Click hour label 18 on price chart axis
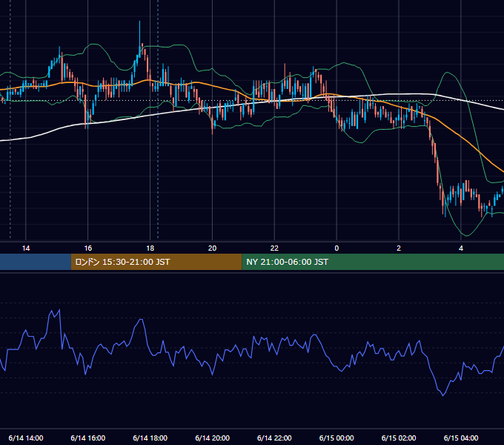The width and height of the screenshot is (504, 445). [150, 248]
